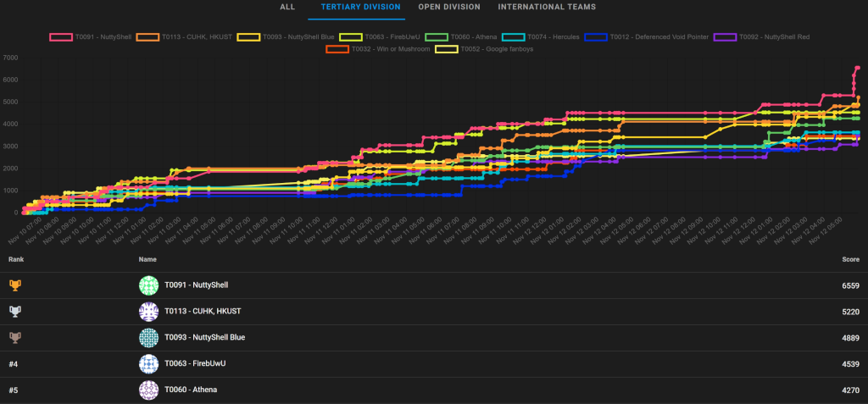Click the CUHK, HKUST team avatar
This screenshot has width=868, height=404.
coord(149,312)
